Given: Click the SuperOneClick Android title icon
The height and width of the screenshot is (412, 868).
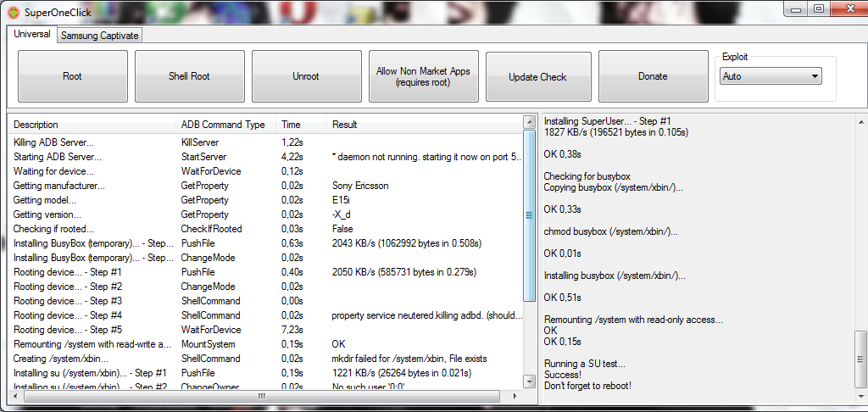Looking at the screenshot, I should point(14,12).
